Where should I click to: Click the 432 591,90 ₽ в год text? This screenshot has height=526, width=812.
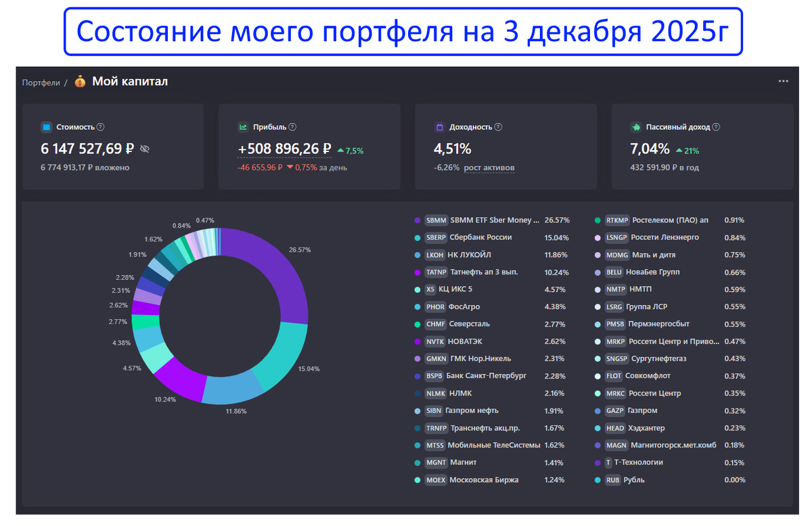664,168
